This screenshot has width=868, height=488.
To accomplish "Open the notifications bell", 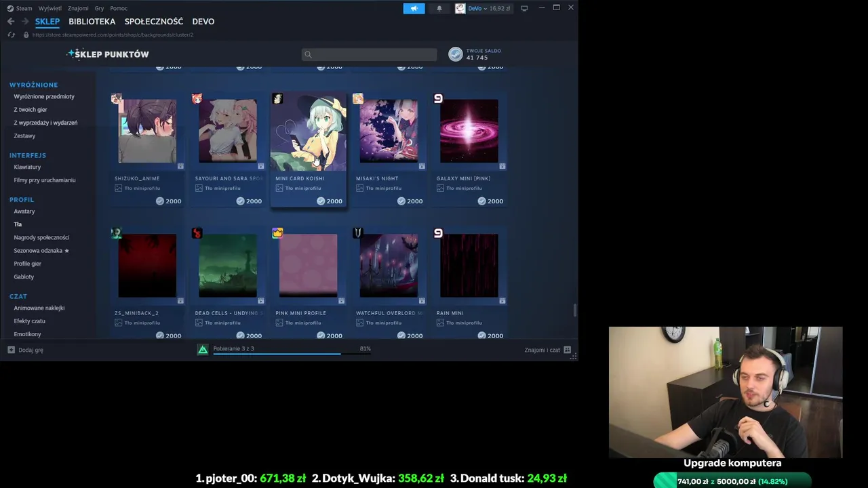I will 439,8.
